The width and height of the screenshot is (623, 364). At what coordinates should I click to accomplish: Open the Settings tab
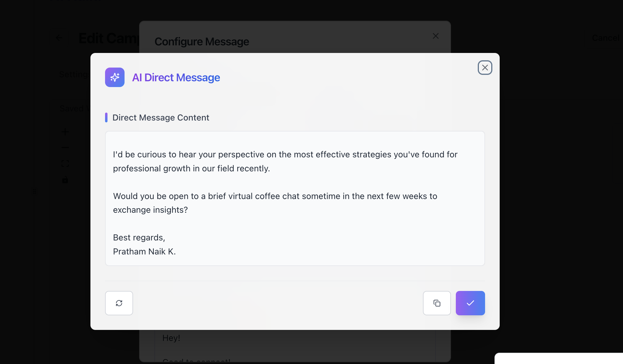click(74, 75)
